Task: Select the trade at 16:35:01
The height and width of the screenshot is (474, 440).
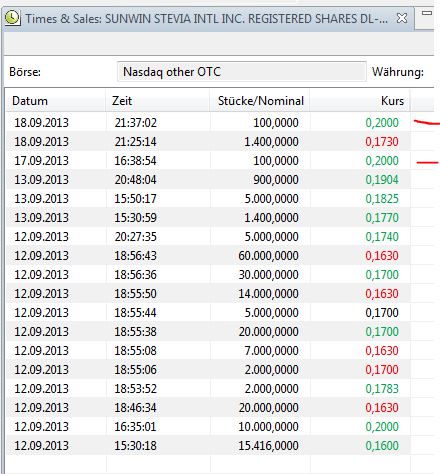Action: coord(208,427)
